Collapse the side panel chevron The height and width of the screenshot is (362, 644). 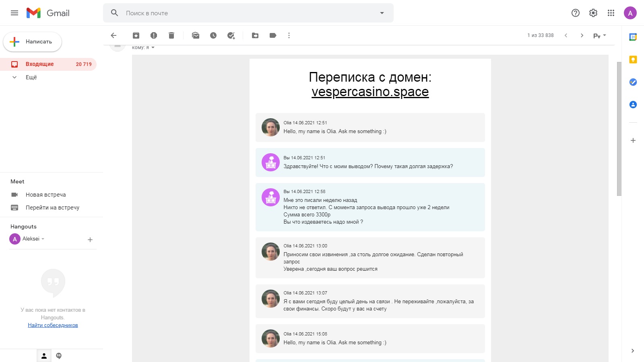[x=633, y=351]
